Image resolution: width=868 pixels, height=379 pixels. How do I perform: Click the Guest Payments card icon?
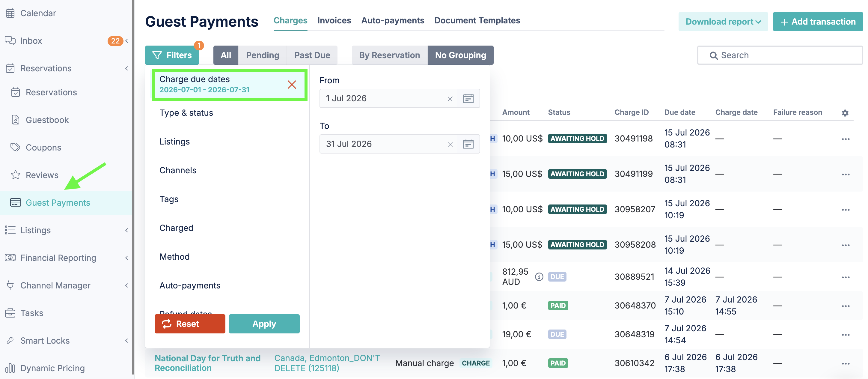16,202
